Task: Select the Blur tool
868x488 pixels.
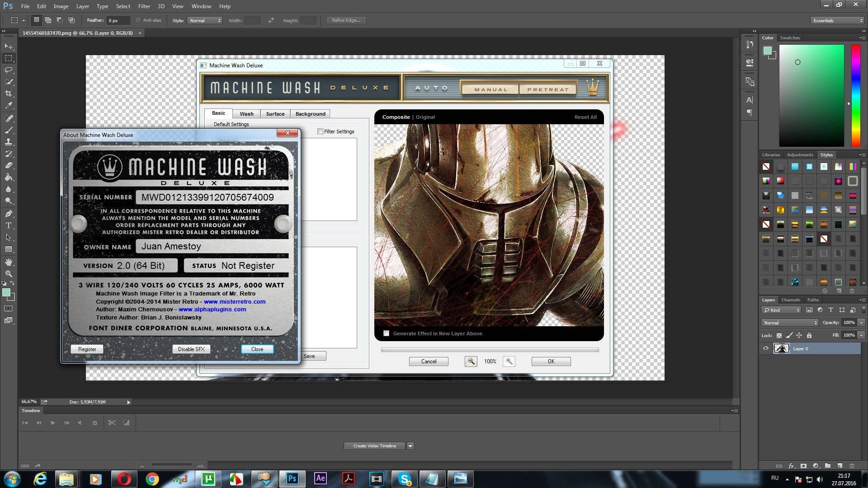Action: pos(9,189)
